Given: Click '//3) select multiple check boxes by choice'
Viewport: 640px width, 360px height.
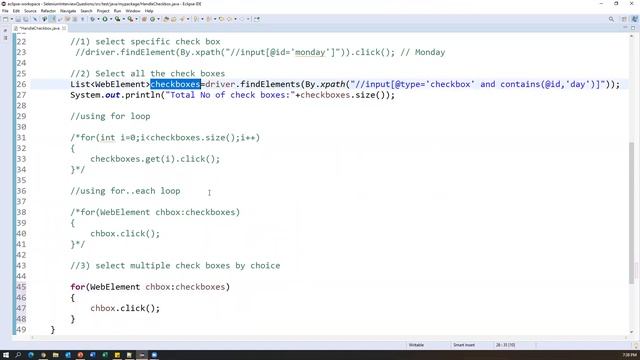Looking at the screenshot, I should (x=175, y=266).
